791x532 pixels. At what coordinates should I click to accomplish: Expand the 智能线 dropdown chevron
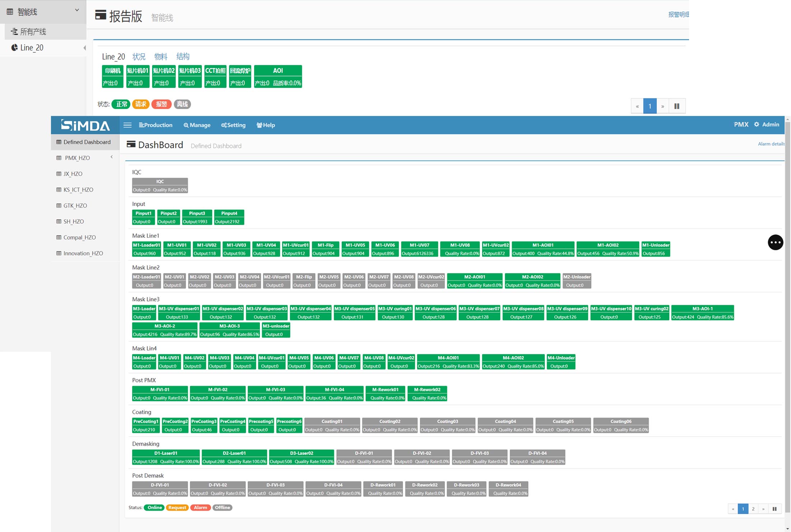pos(77,10)
